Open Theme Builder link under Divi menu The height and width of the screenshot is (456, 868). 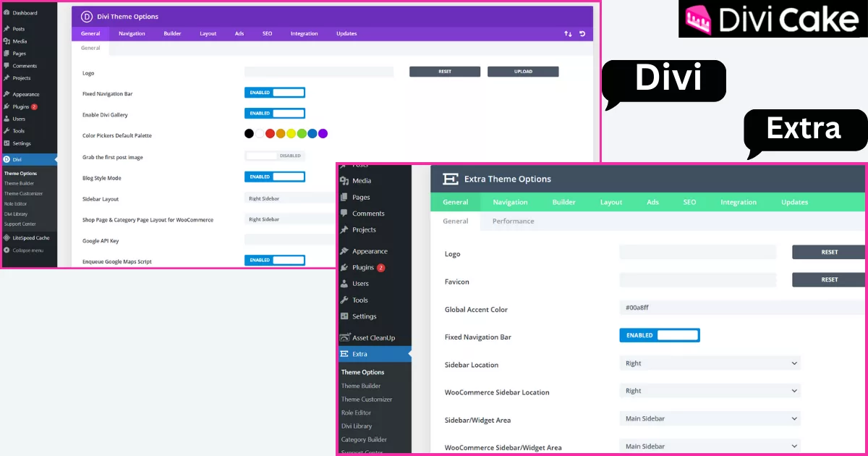click(x=20, y=183)
